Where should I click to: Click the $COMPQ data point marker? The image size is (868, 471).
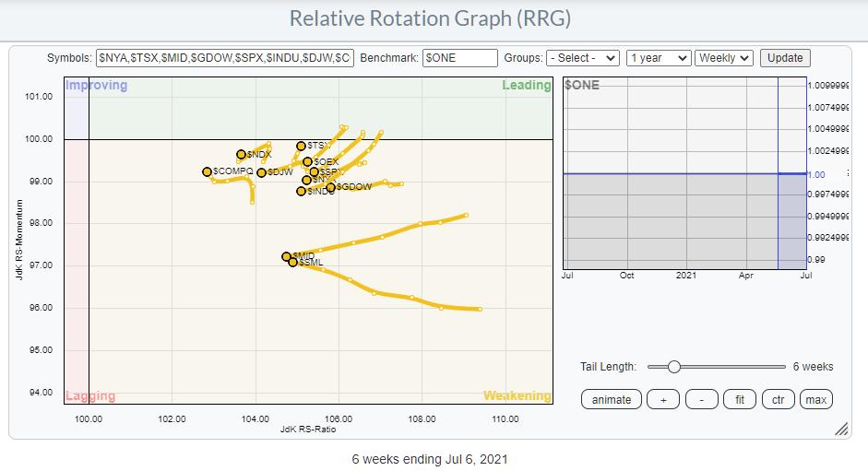(208, 171)
